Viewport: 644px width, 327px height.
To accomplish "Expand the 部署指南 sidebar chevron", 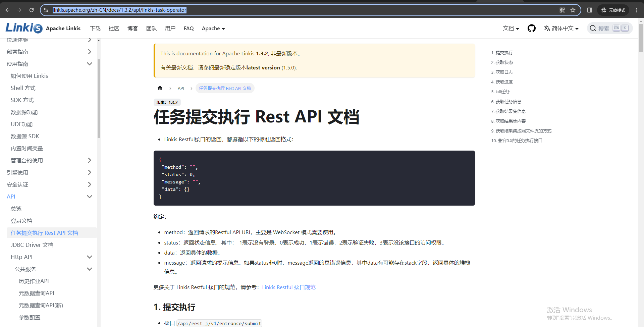I will [x=90, y=52].
